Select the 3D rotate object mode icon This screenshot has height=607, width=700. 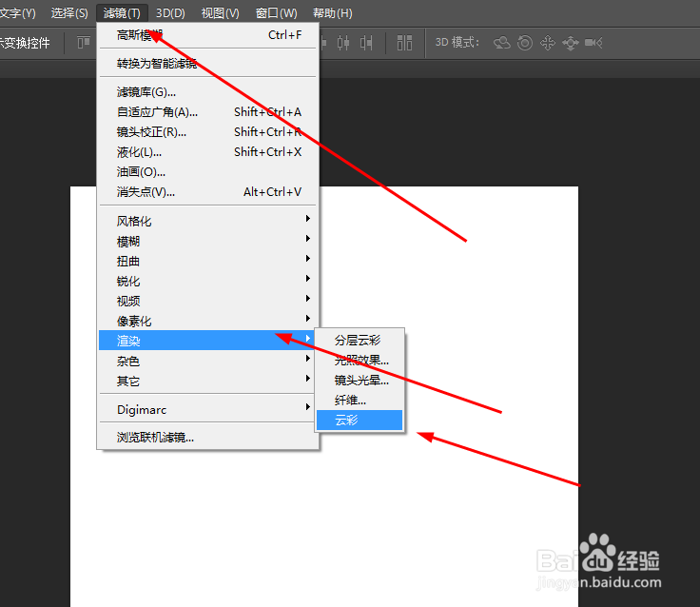pyautogui.click(x=502, y=43)
